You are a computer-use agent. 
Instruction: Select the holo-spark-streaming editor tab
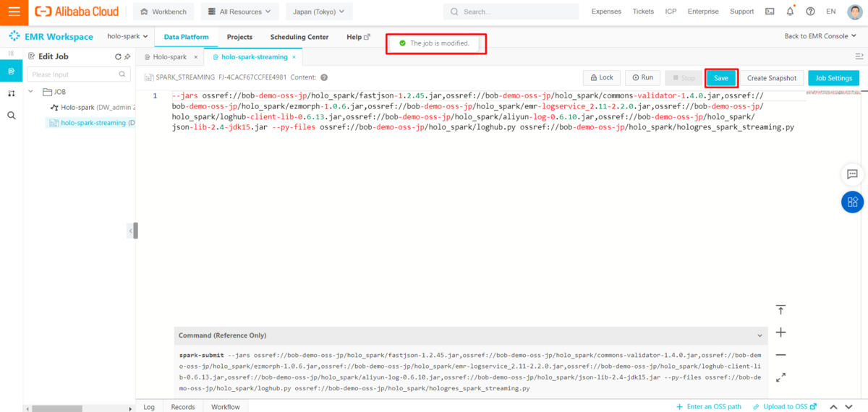pyautogui.click(x=253, y=56)
